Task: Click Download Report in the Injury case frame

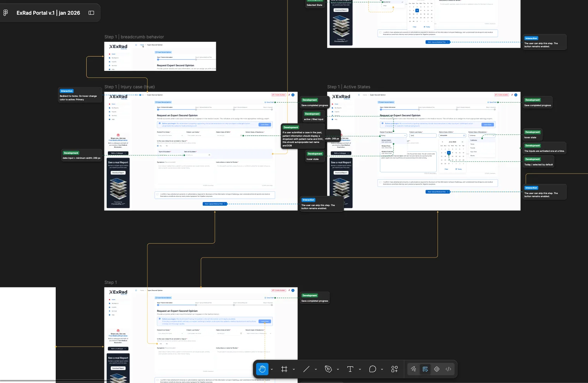Action: (x=118, y=173)
